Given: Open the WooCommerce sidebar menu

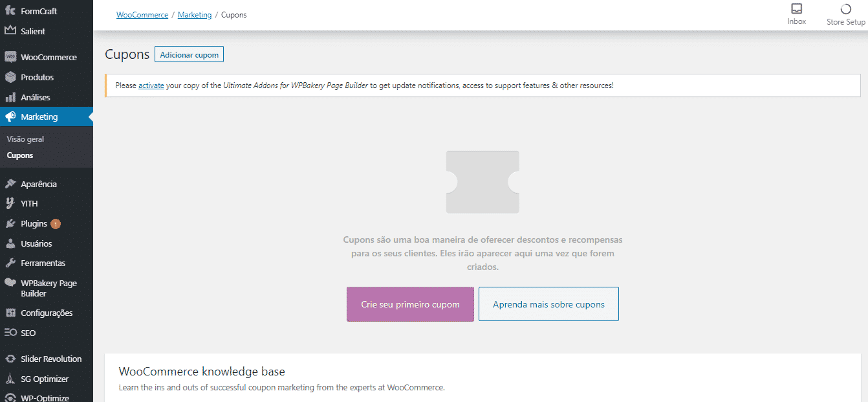Looking at the screenshot, I should click(47, 57).
